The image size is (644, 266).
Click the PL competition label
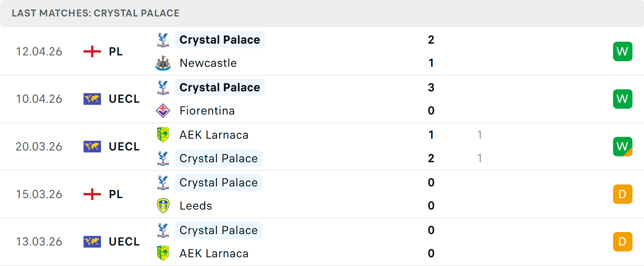click(x=115, y=51)
